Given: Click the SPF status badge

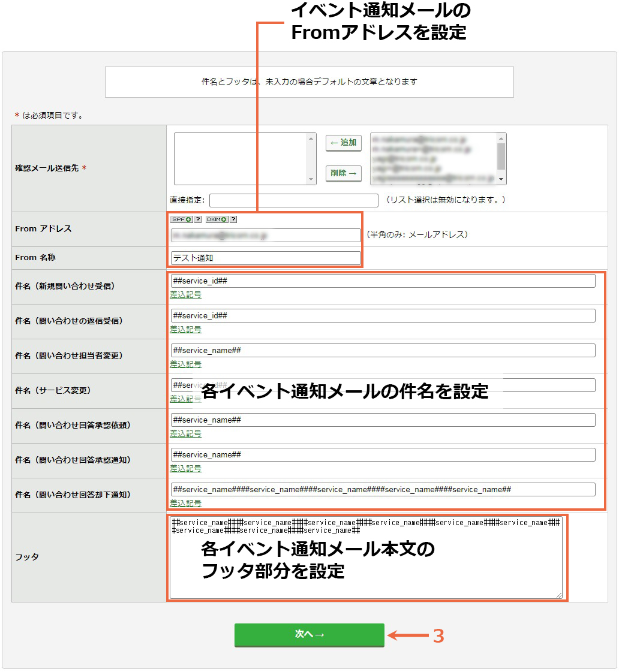Looking at the screenshot, I should [x=181, y=219].
